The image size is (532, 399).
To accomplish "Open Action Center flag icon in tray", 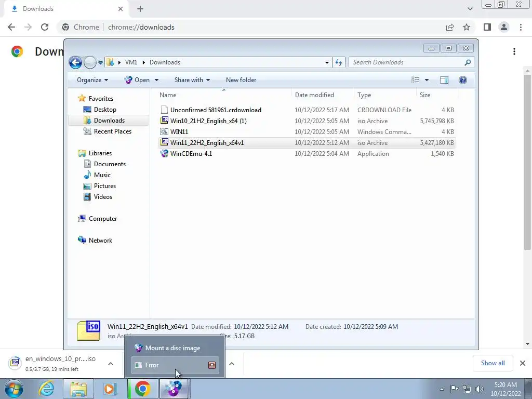I will (x=454, y=389).
